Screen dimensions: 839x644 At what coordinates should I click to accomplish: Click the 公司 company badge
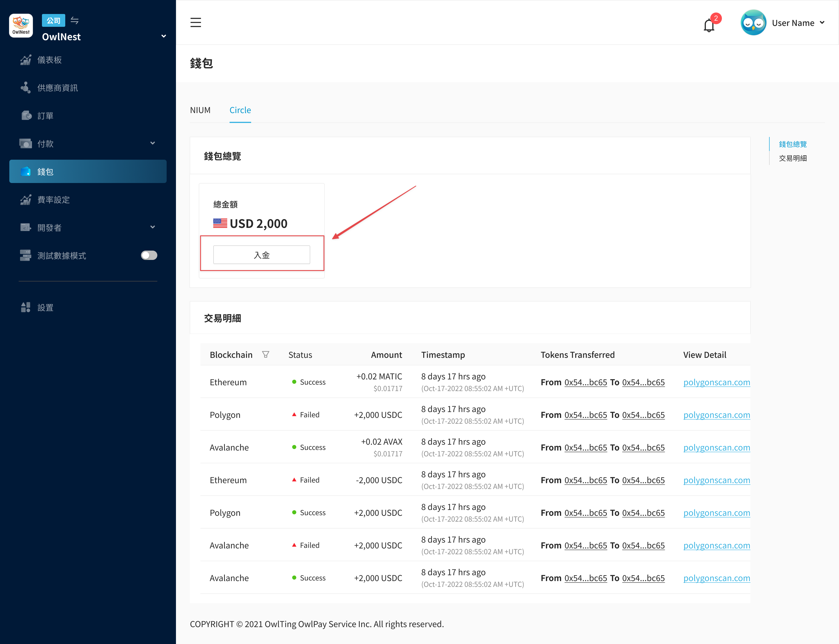click(x=53, y=20)
